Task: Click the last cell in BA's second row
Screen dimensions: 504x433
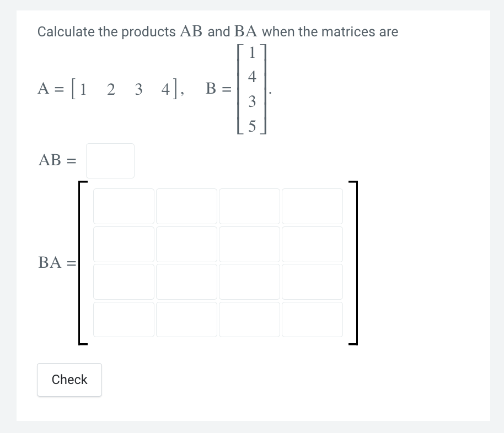Action: click(x=312, y=243)
